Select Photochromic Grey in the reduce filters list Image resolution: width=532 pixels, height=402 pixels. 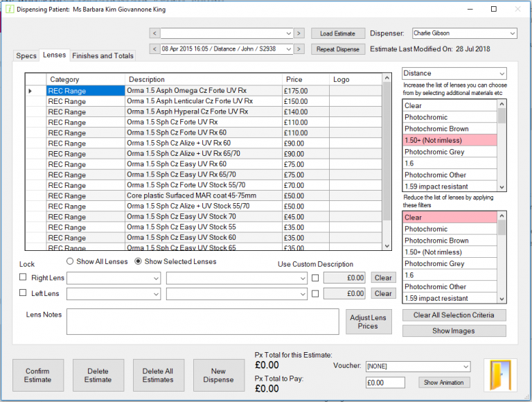450,263
